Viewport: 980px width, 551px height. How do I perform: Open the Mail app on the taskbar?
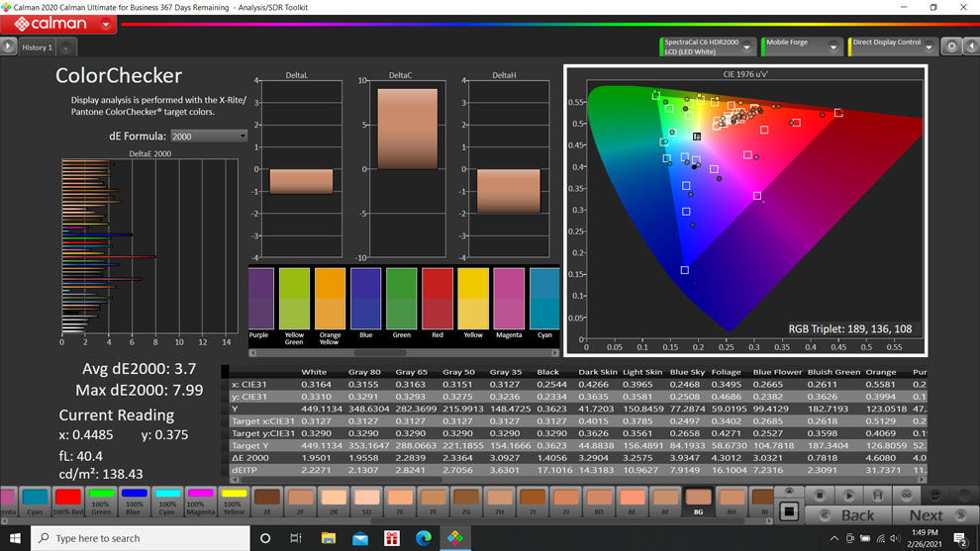pyautogui.click(x=360, y=538)
